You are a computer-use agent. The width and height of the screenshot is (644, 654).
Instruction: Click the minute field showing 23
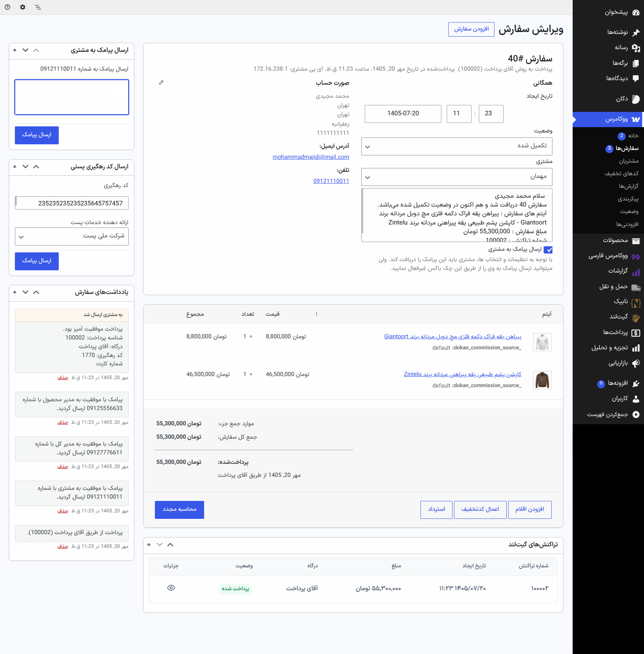coord(491,114)
